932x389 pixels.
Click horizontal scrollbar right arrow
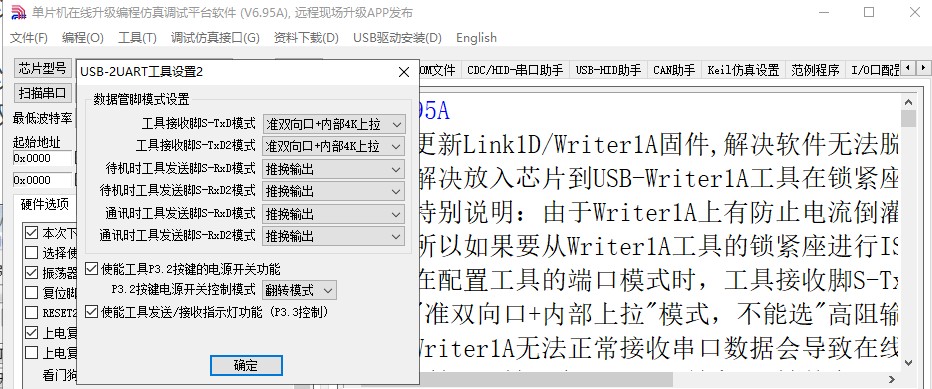pos(891,379)
